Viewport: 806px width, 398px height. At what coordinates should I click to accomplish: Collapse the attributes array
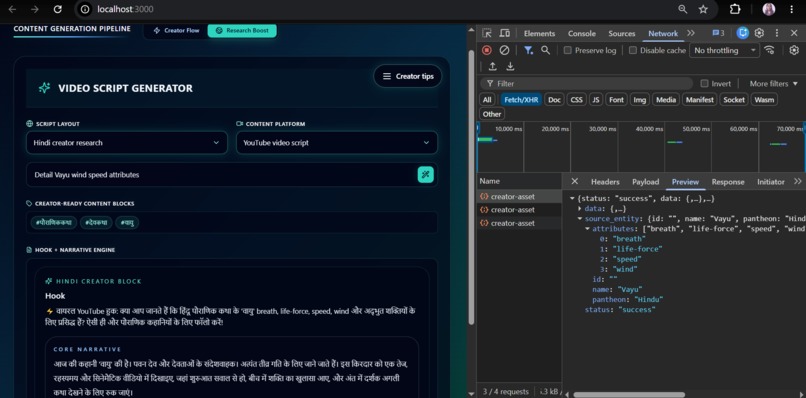pos(588,229)
